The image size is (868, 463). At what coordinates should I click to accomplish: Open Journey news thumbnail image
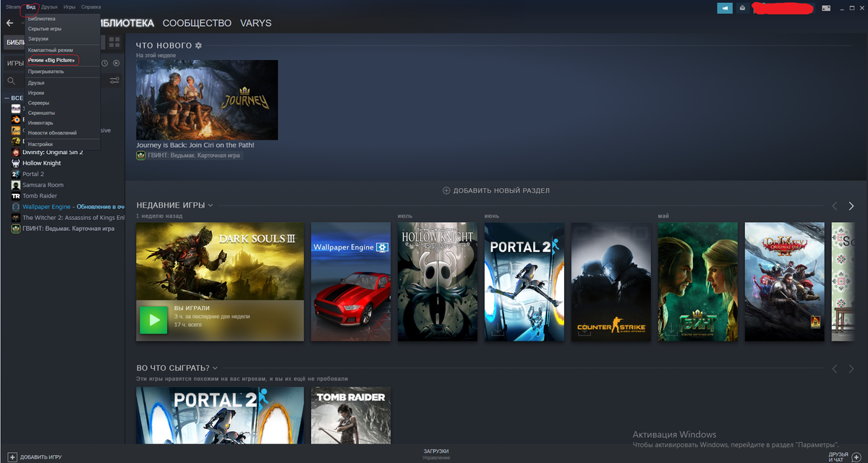207,100
